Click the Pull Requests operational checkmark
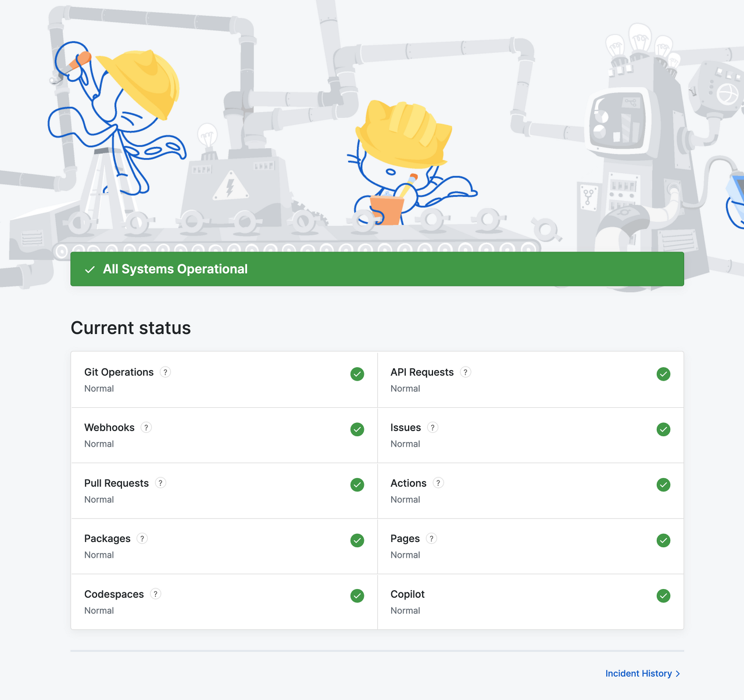The height and width of the screenshot is (700, 744). 357,484
